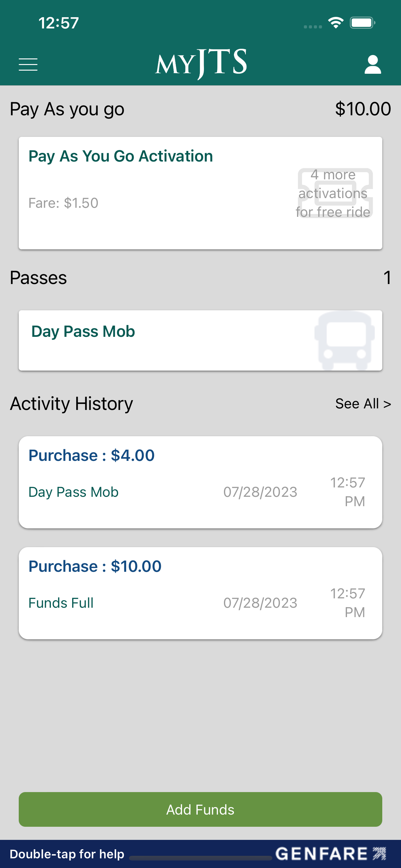The height and width of the screenshot is (868, 401).
Task: Tap the home indicator bar
Action: [x=201, y=858]
